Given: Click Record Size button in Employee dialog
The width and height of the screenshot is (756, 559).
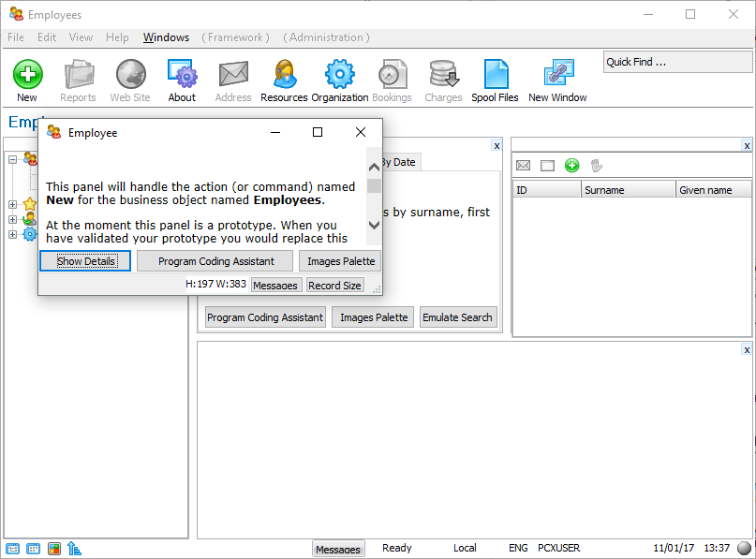Looking at the screenshot, I should (x=334, y=285).
